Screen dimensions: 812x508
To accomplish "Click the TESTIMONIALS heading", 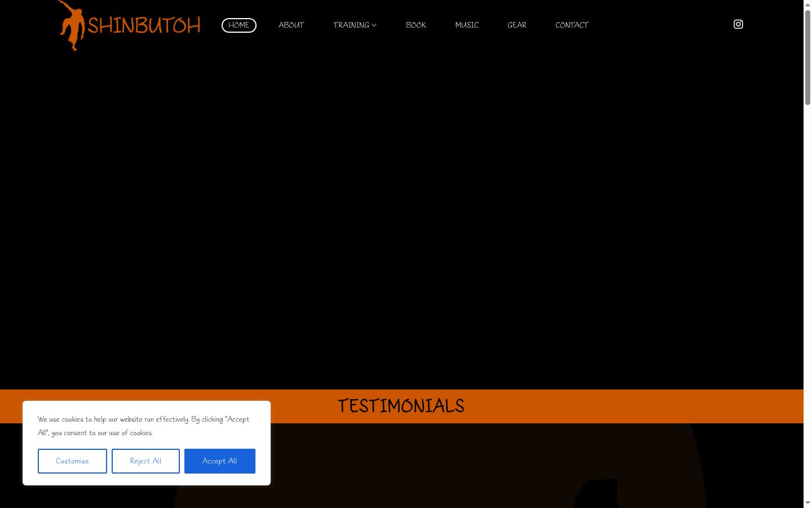I will click(401, 406).
